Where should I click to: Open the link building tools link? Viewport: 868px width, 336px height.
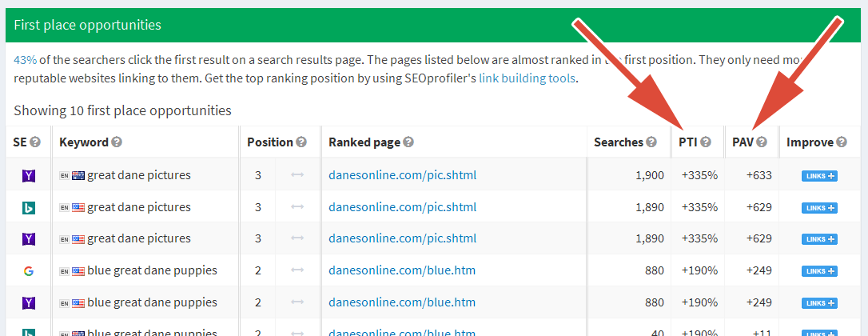coord(527,78)
